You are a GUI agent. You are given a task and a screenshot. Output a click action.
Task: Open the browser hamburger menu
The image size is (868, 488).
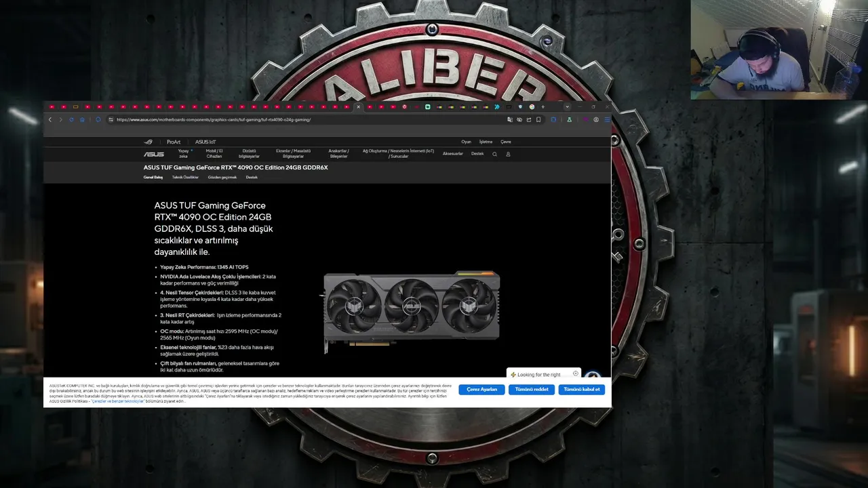(x=607, y=119)
